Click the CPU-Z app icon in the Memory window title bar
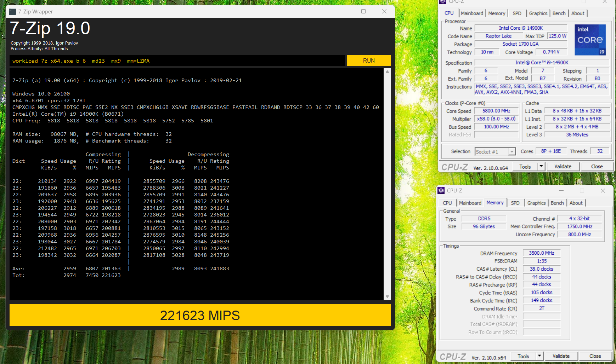The height and width of the screenshot is (364, 616). [441, 190]
